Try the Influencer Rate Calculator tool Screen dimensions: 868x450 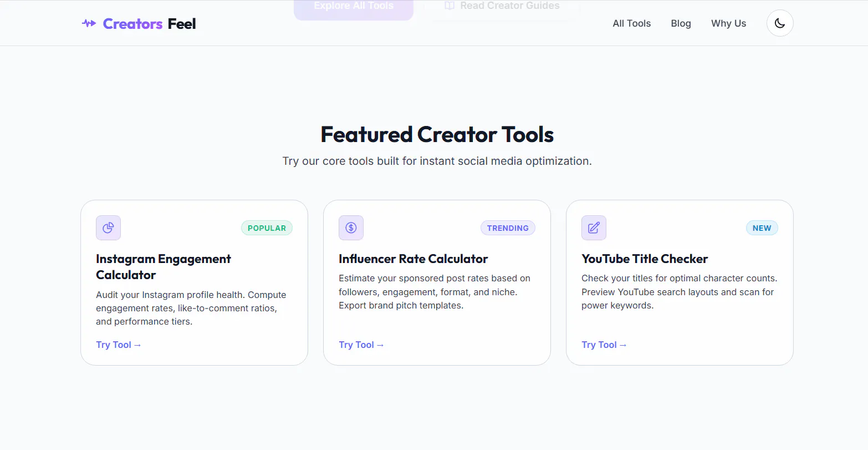click(x=361, y=345)
